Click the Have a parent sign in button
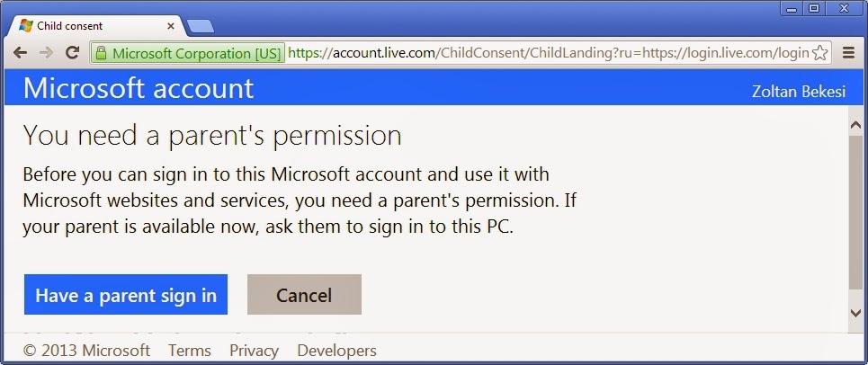Image resolution: width=868 pixels, height=365 pixels. 126,295
